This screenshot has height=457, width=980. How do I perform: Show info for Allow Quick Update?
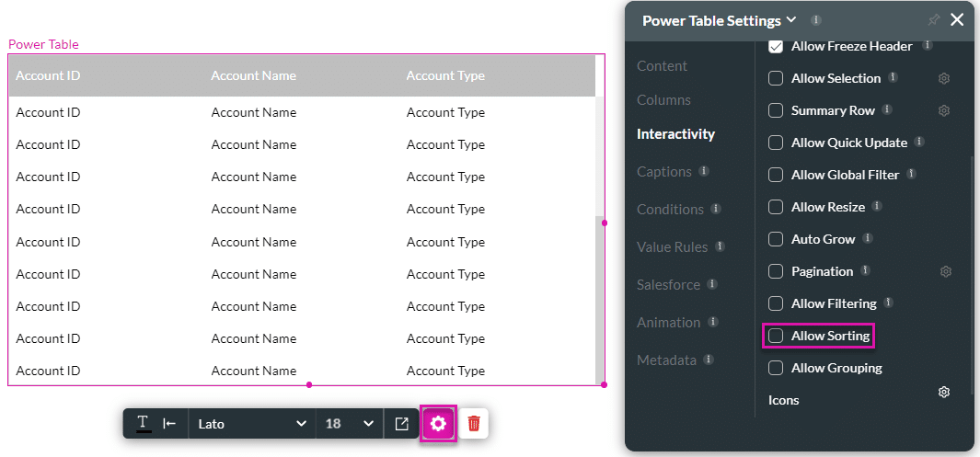[918, 142]
